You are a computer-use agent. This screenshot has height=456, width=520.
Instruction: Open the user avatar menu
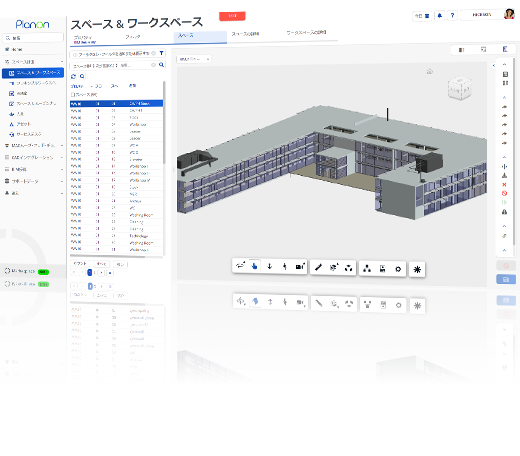pos(509,14)
